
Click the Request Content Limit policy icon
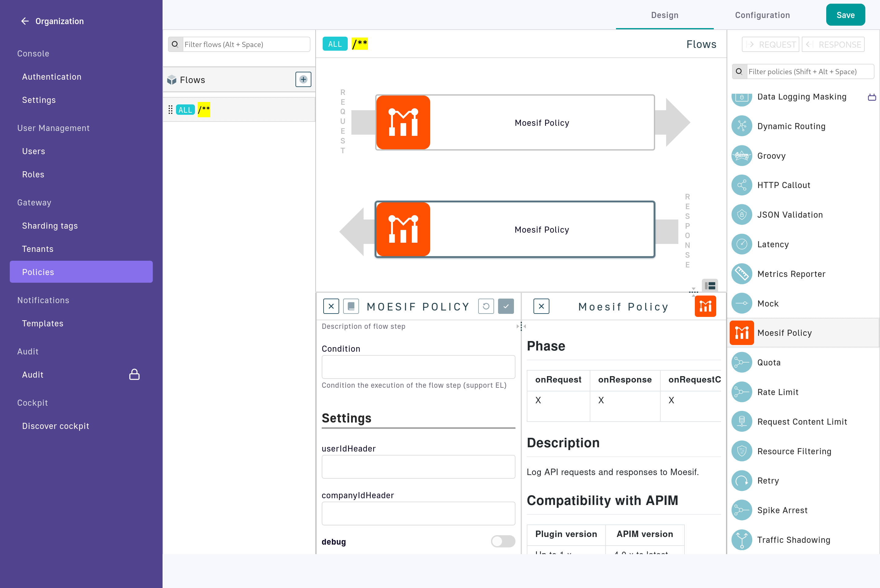click(x=742, y=422)
